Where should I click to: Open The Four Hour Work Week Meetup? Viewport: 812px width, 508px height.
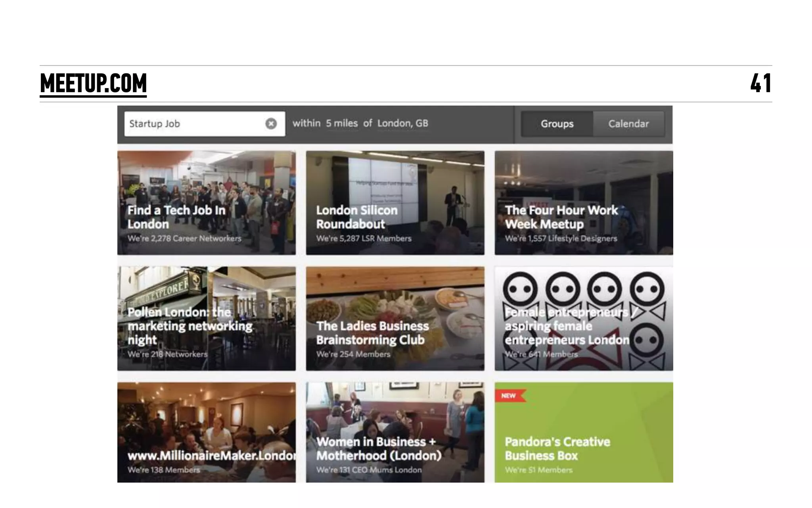click(561, 217)
